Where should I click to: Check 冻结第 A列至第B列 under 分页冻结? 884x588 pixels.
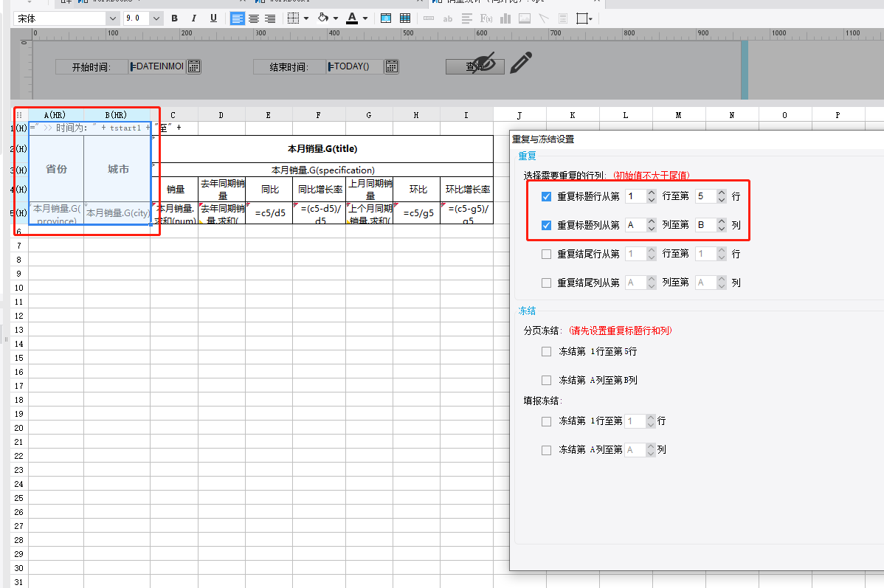546,381
